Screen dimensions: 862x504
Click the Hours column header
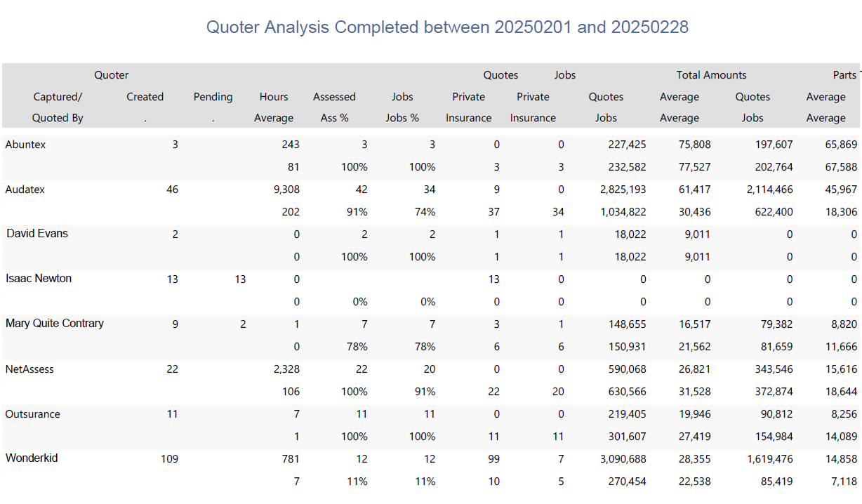click(x=274, y=97)
